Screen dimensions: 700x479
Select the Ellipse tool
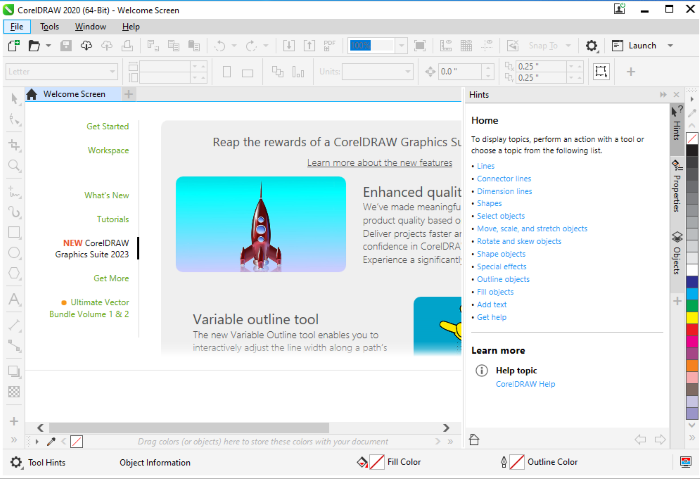14,253
